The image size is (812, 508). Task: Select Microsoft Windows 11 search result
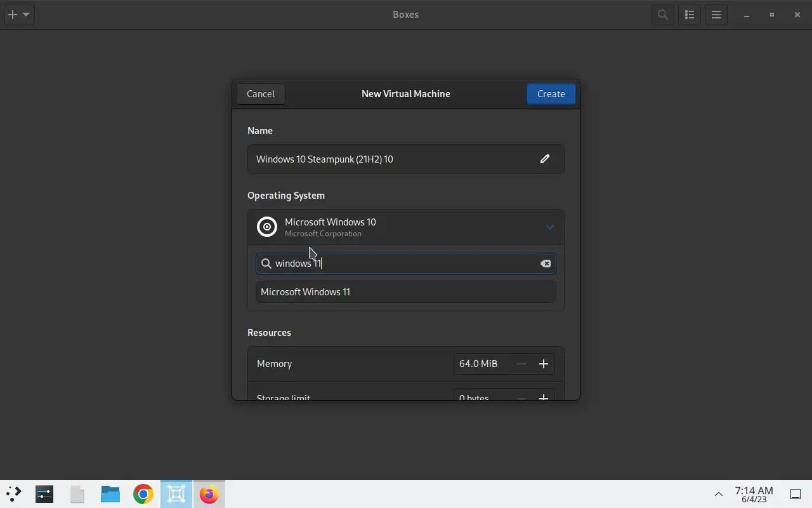click(x=405, y=292)
